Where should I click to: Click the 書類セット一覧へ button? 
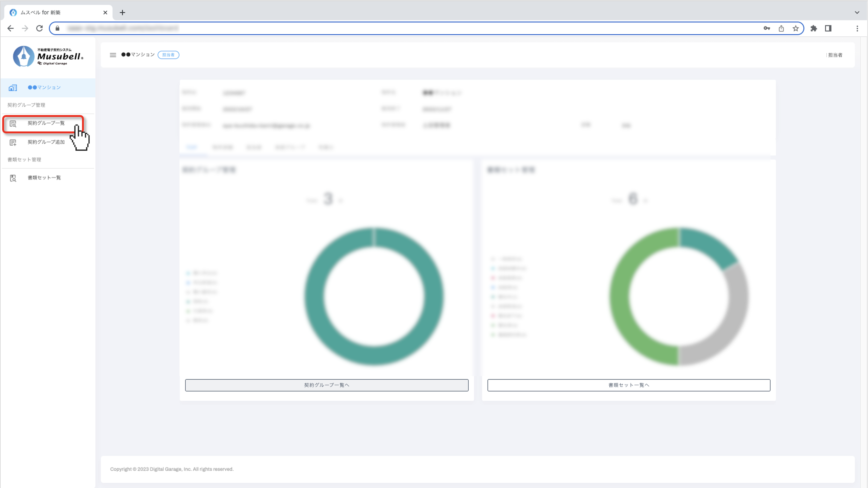click(628, 385)
